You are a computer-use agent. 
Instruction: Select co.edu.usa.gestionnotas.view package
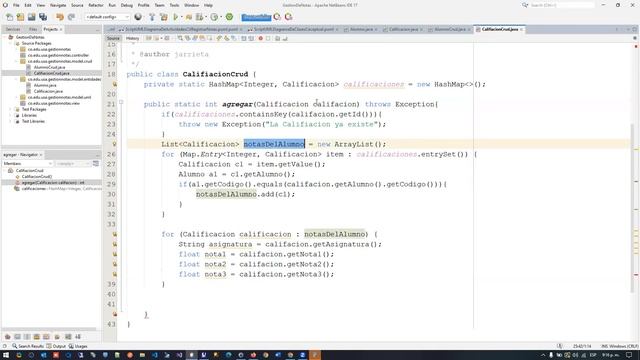pyautogui.click(x=53, y=103)
